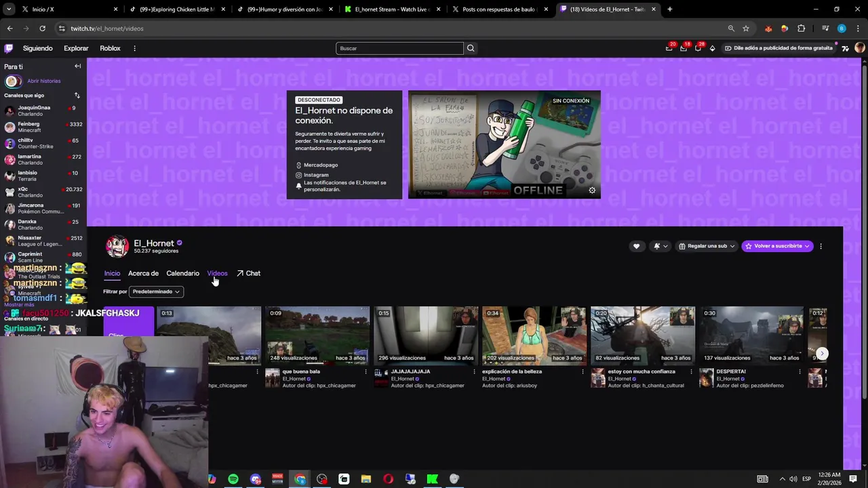Open the 'DESPIERTA!' clip title

731,371
